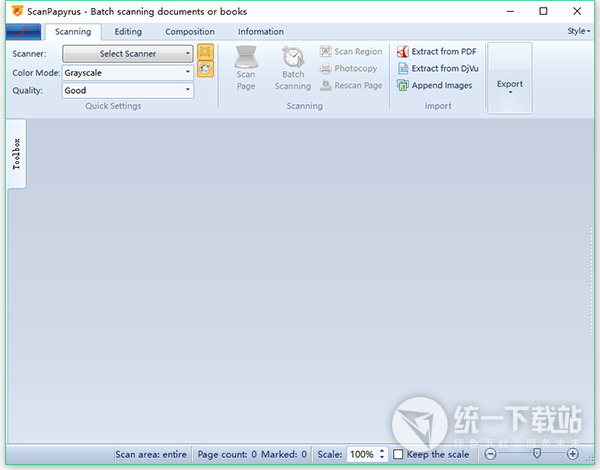Click the Append Images label

tap(442, 85)
